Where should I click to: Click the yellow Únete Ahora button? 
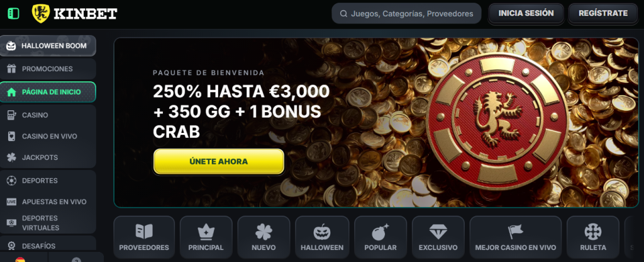coord(218,161)
